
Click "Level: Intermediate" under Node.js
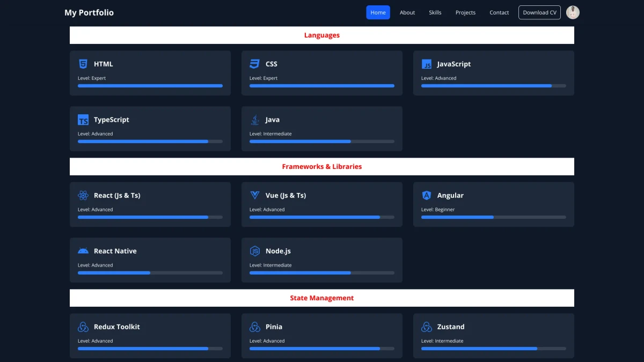pos(270,265)
